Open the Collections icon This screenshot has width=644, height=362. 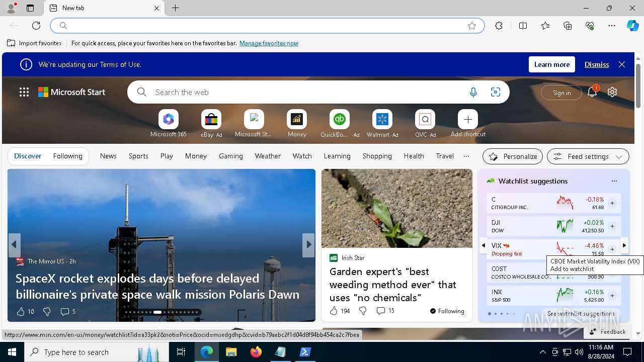tap(568, 26)
